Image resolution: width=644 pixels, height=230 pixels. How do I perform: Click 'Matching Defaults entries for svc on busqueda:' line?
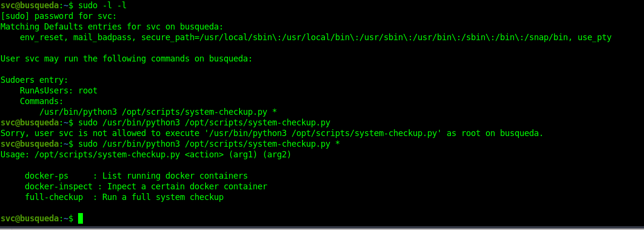click(x=112, y=27)
